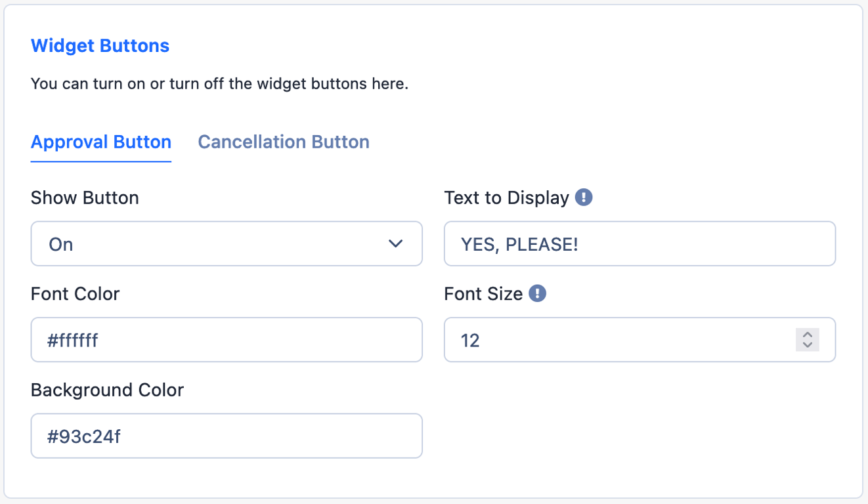The height and width of the screenshot is (504, 868).
Task: Click the Widget Buttons heading
Action: tap(100, 46)
